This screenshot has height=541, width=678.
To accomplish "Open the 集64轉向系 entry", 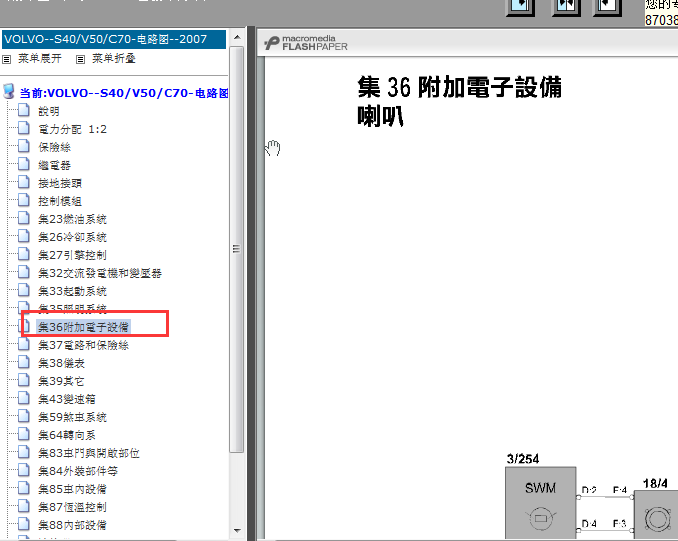I will point(67,435).
